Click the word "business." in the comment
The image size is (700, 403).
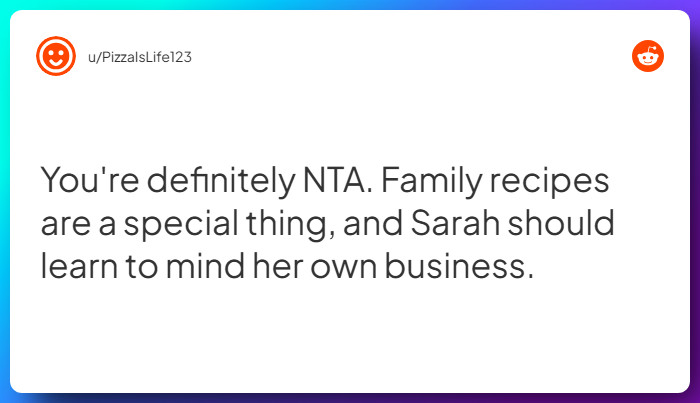point(447,267)
